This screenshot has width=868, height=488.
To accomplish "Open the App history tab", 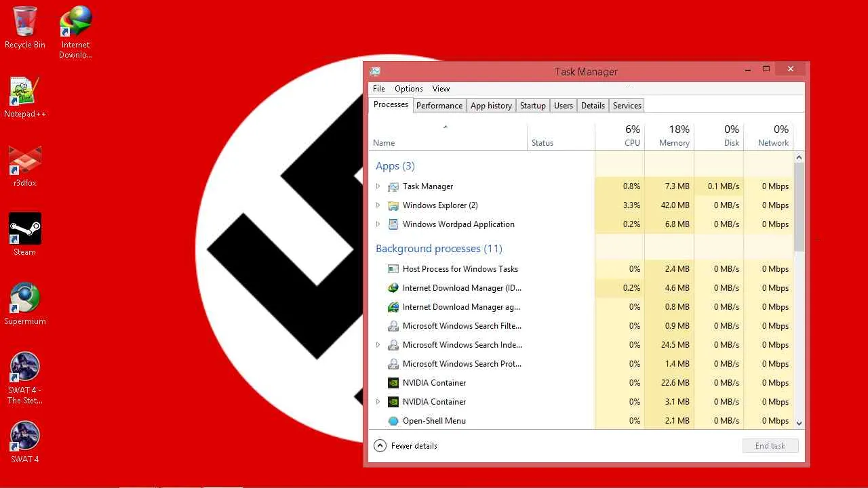I will coord(492,106).
